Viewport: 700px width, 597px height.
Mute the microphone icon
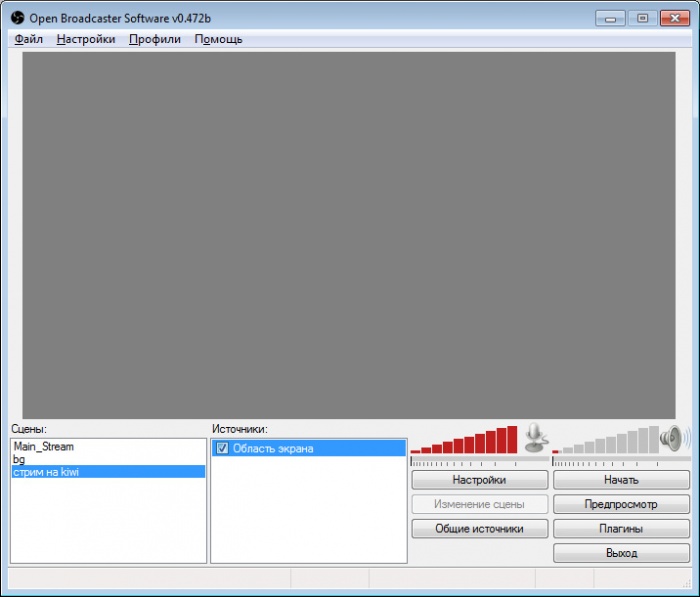(x=536, y=438)
